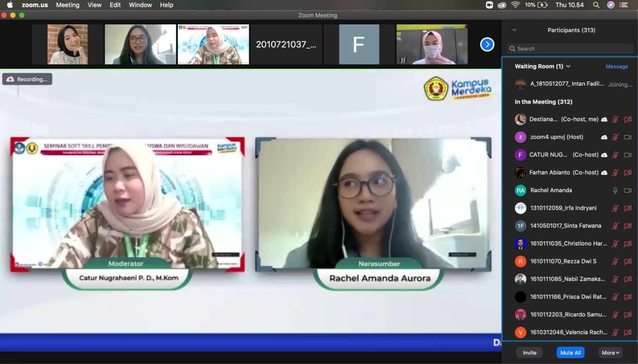Click the Mute All button
Image resolution: width=638 pixels, height=364 pixels.
570,353
